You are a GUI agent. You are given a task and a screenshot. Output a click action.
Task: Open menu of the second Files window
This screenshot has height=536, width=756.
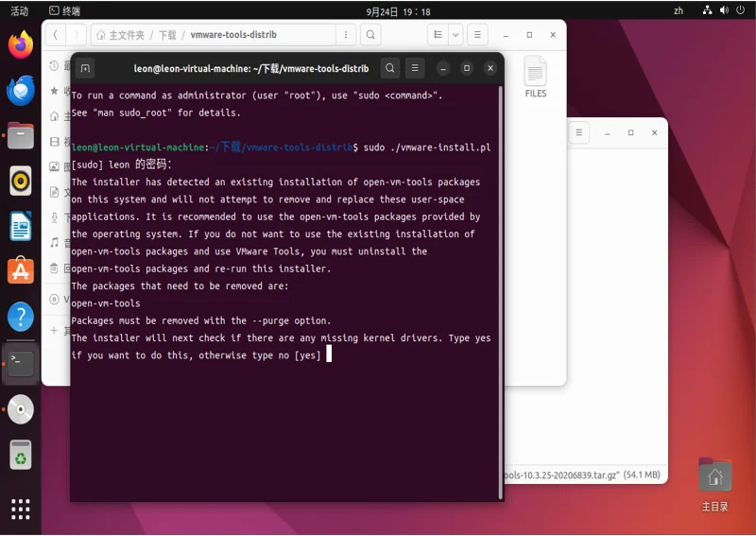(579, 132)
